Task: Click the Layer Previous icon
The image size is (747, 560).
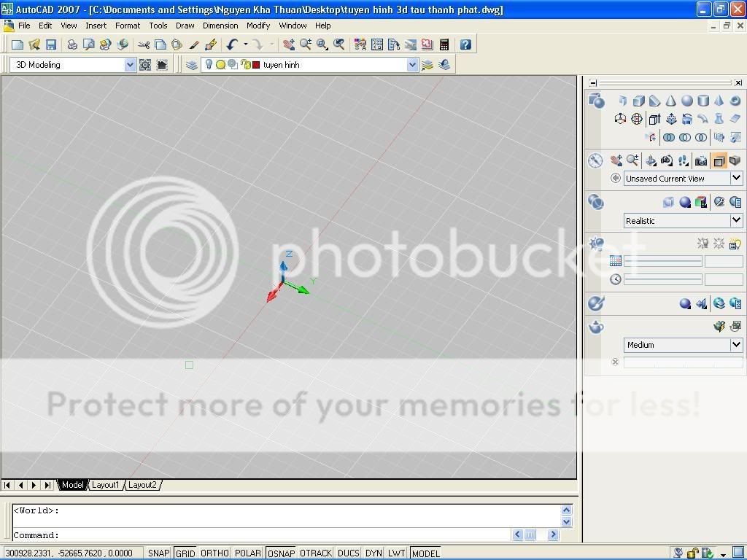Action: pos(444,65)
